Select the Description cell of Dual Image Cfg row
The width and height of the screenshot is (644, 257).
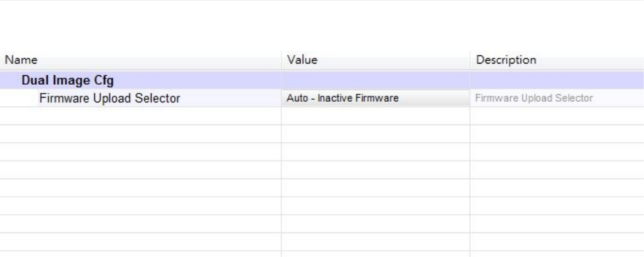click(x=557, y=80)
